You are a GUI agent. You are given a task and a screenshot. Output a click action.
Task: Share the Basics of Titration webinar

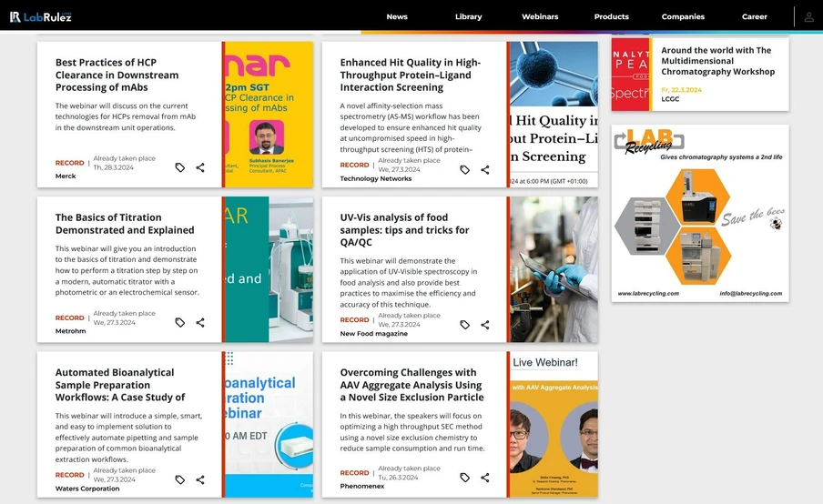coord(200,322)
